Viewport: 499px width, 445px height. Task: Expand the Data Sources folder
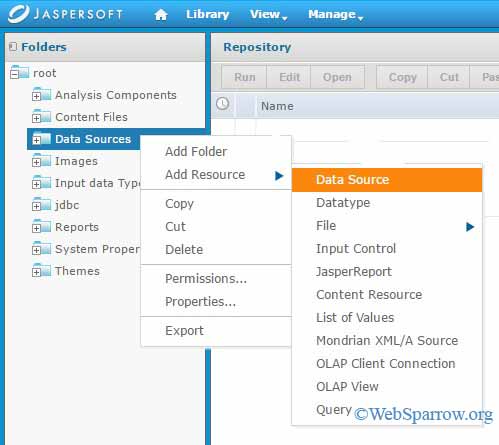[x=36, y=140]
